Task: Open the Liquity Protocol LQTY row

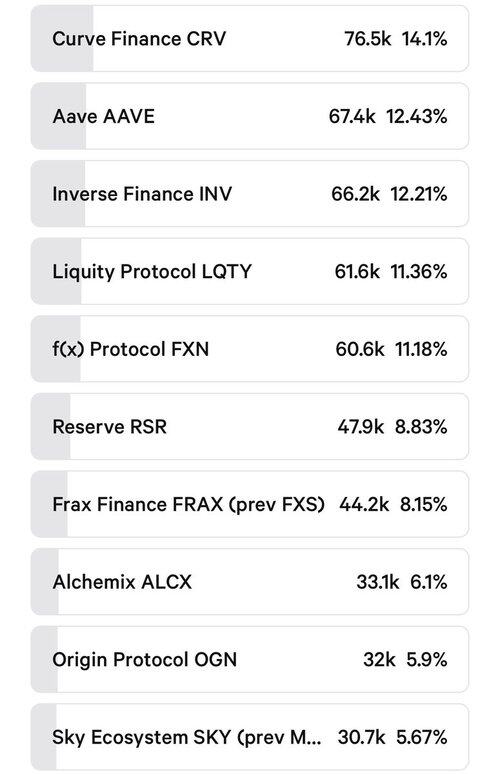Action: coord(250,271)
